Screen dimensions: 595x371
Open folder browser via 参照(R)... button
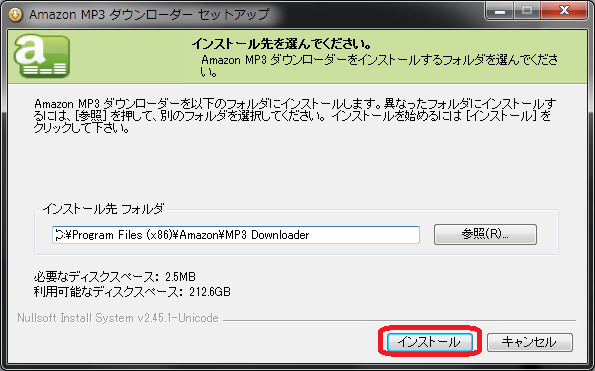click(485, 234)
